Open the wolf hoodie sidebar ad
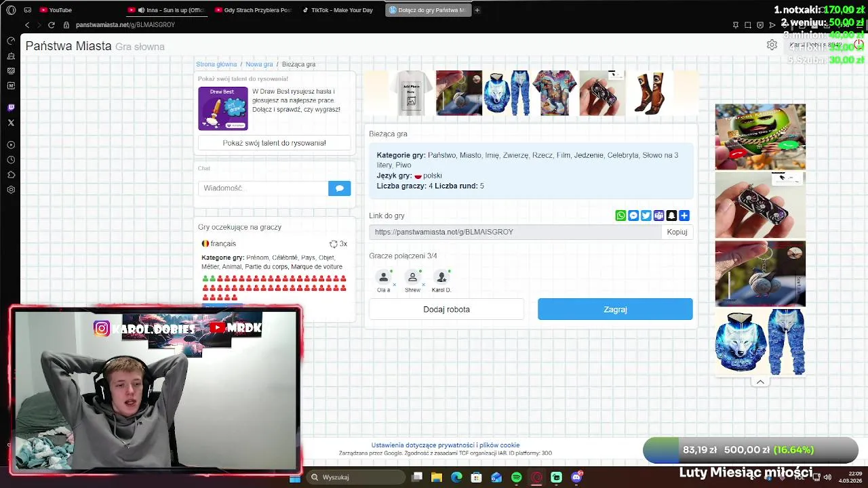Viewport: 868px width, 488px height. [x=760, y=342]
